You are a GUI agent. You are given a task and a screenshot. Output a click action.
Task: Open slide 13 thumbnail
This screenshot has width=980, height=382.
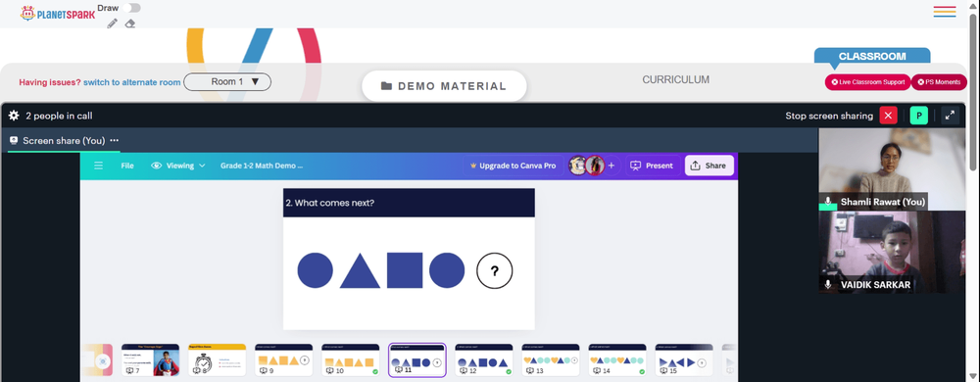[x=551, y=359]
